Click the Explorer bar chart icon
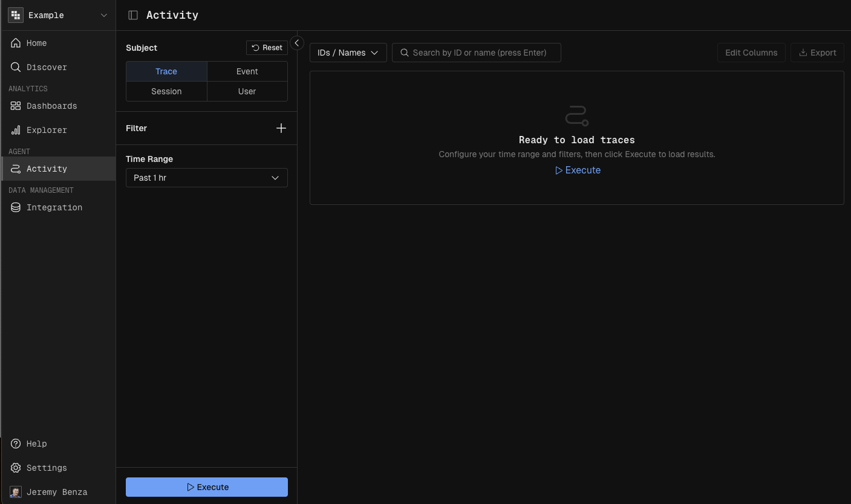Image resolution: width=851 pixels, height=504 pixels. [x=16, y=130]
